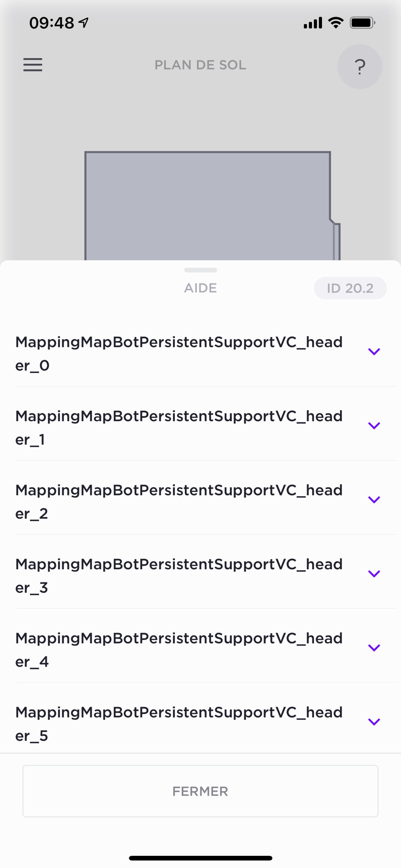Tap the PLAN DE SOL title
Viewport: 401px width, 868px height.
[x=200, y=65]
